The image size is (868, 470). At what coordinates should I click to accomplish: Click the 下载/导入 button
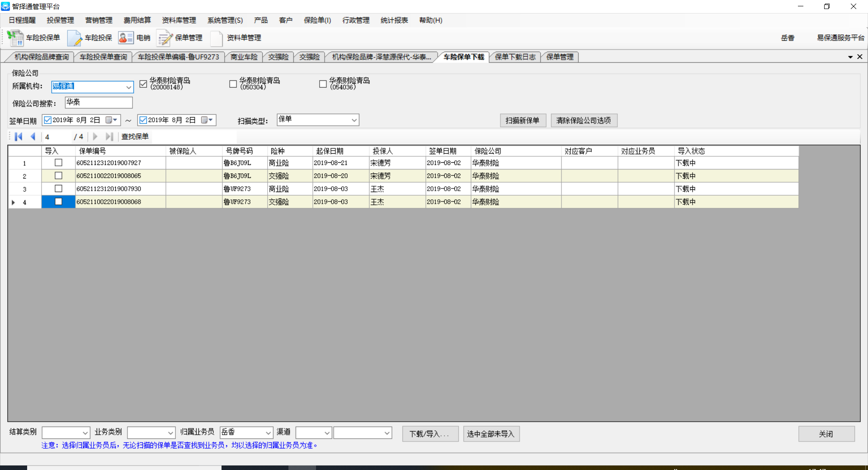[430, 434]
